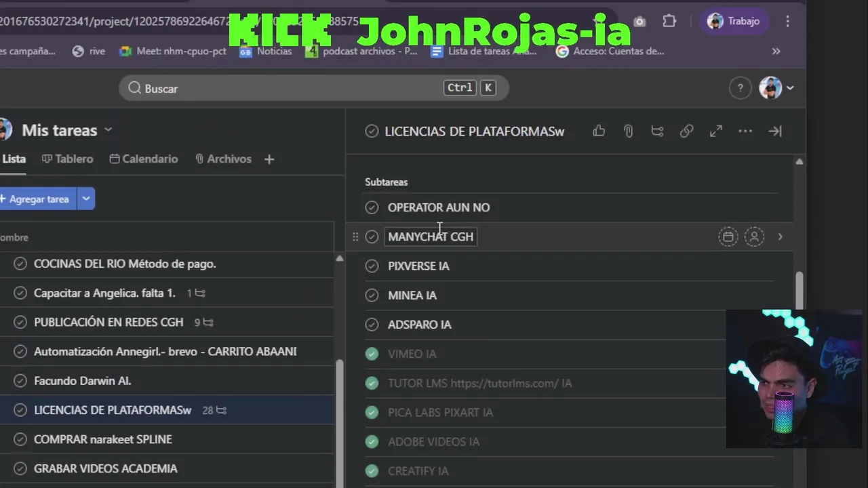This screenshot has height=488, width=868.
Task: Expand task pane to full screen
Action: [716, 131]
